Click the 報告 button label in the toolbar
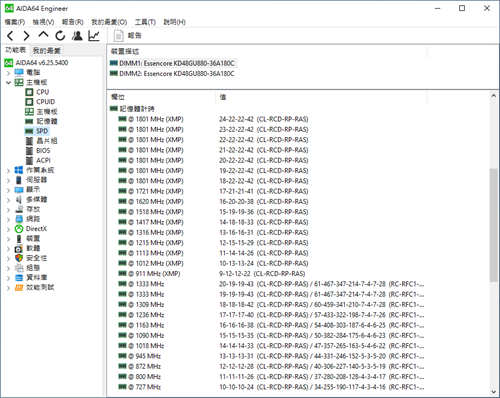 pyautogui.click(x=135, y=36)
